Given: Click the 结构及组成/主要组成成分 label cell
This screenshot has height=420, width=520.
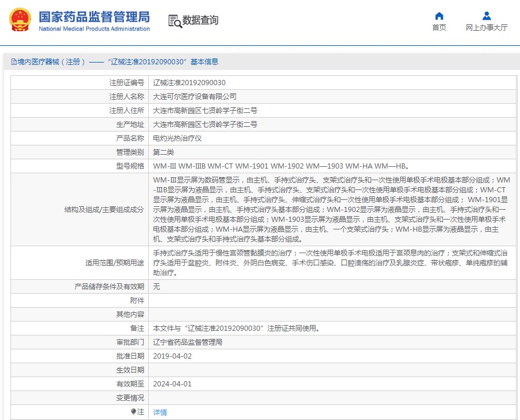Looking at the screenshot, I should pos(79,210).
